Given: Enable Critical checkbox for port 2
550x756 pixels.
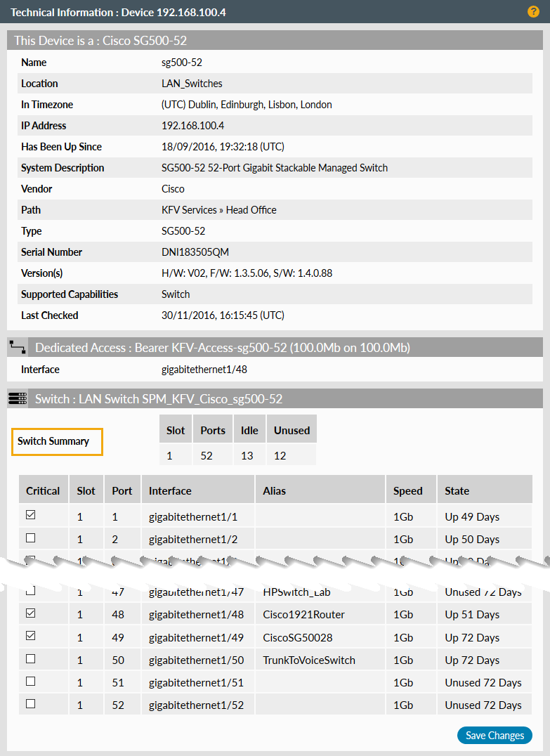Looking at the screenshot, I should pyautogui.click(x=30, y=538).
